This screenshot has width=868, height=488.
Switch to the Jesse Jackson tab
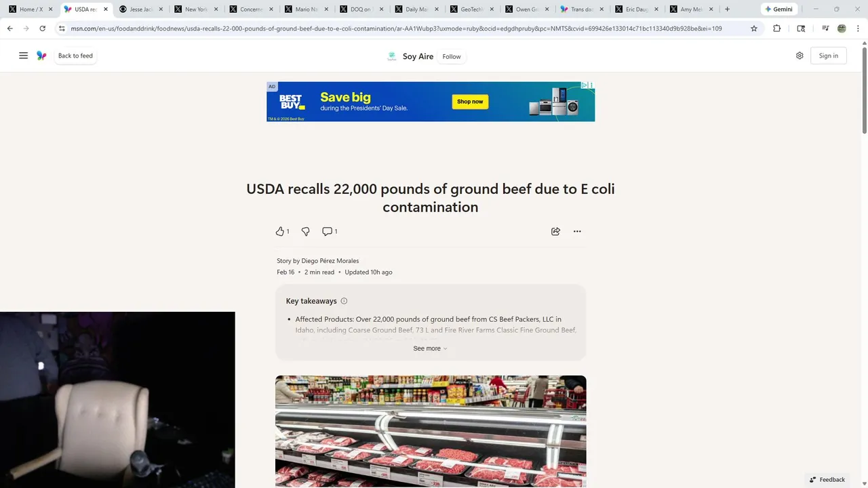point(141,9)
